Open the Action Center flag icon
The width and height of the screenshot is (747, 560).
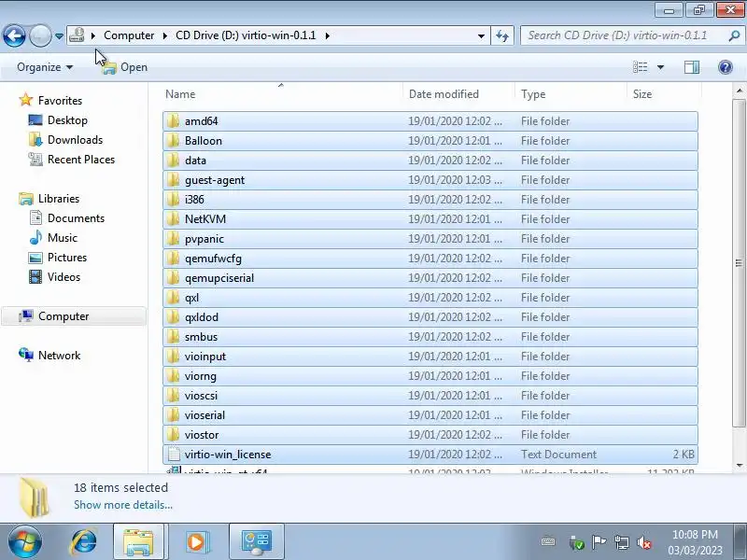coord(599,542)
